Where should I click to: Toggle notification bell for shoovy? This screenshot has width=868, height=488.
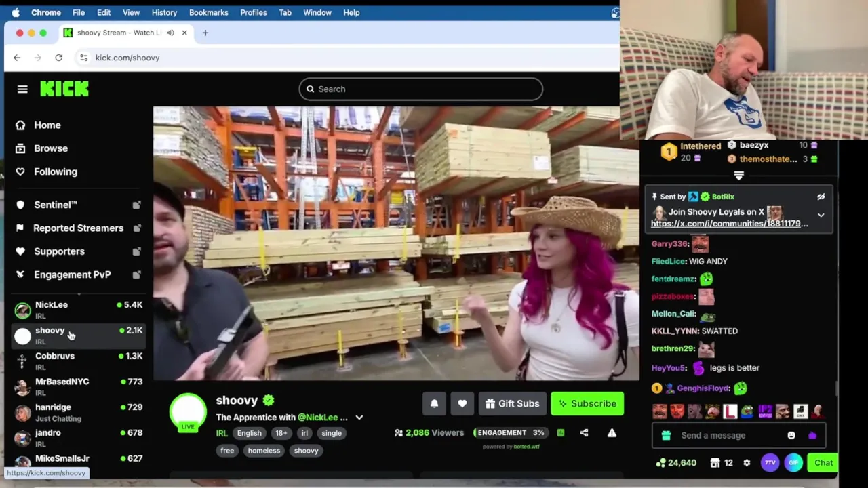coord(435,403)
